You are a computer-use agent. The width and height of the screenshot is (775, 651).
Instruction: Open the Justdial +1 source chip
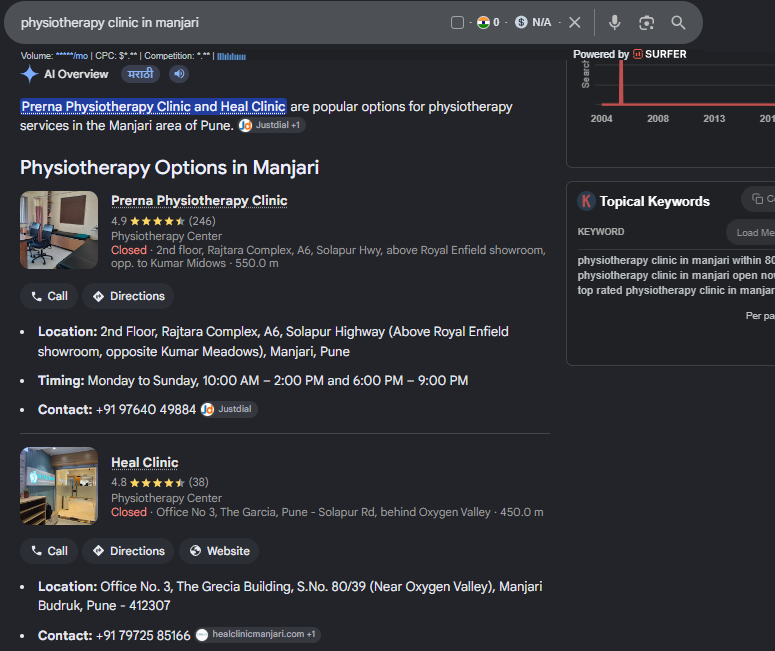pyautogui.click(x=272, y=125)
